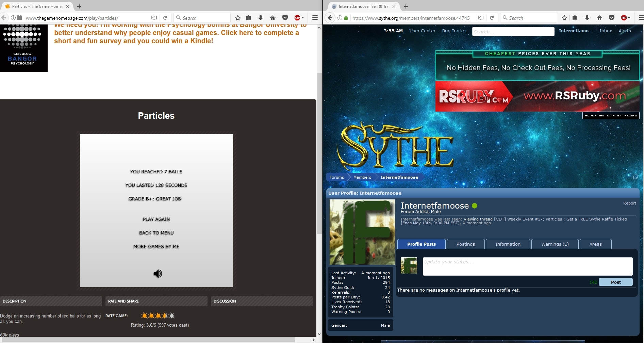Switch to Profile Posts tab
The image size is (644, 343).
pos(422,244)
